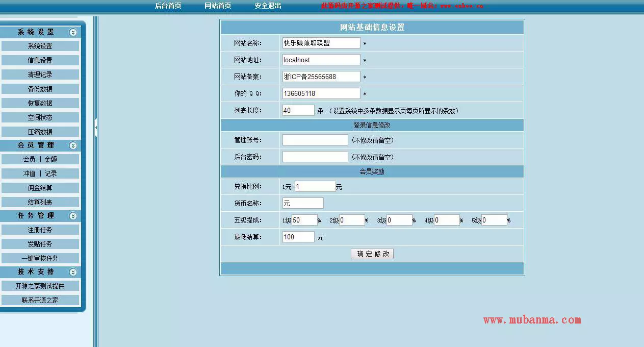Click the sidebar collapse handle arrow
Image resolution: width=644 pixels, height=347 pixels.
point(95,128)
